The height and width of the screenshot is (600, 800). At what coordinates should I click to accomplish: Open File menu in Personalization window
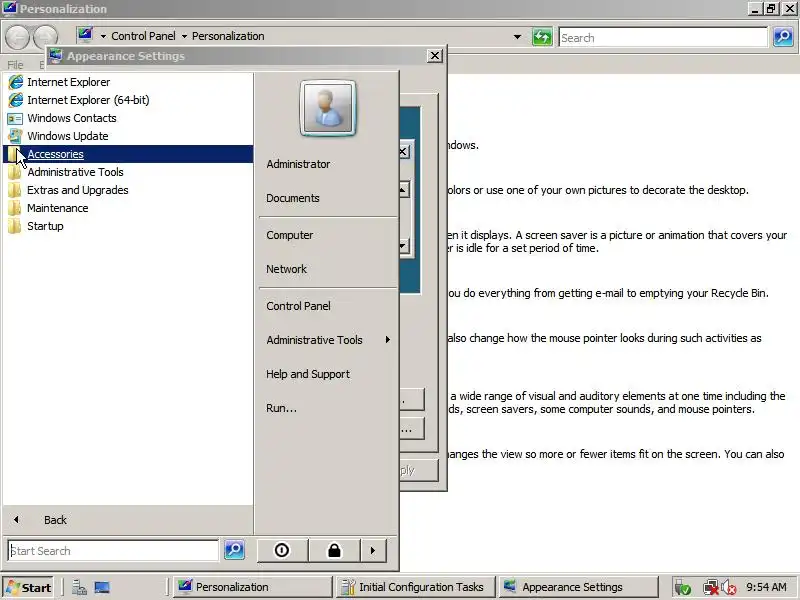tap(15, 65)
